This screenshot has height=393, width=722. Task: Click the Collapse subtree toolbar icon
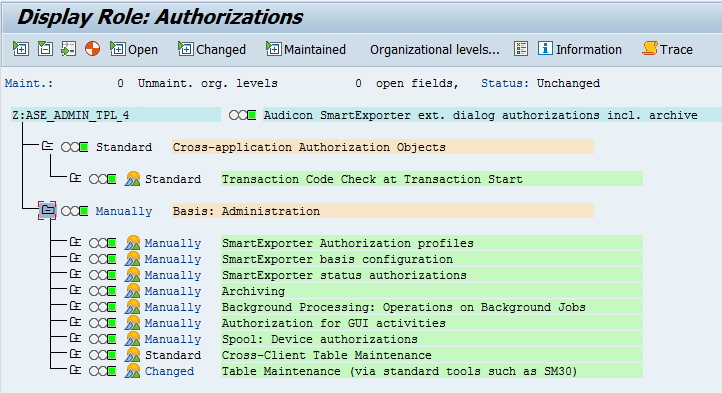[x=45, y=49]
